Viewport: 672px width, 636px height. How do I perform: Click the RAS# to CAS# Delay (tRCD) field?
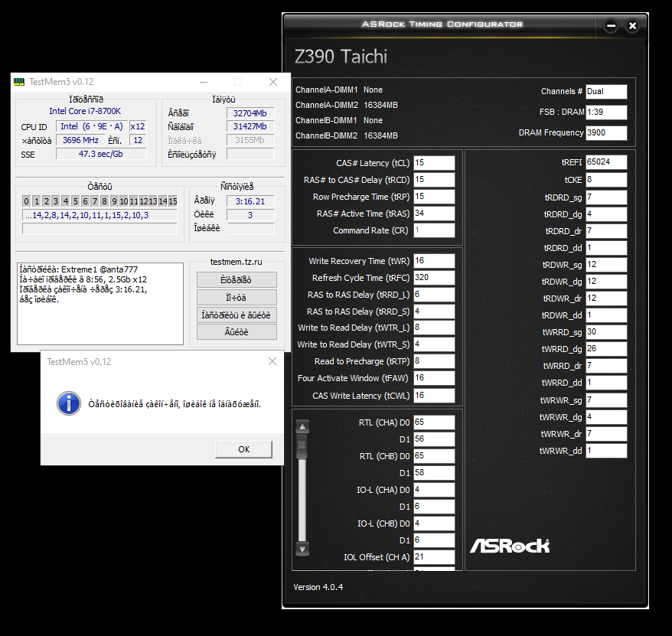434,180
